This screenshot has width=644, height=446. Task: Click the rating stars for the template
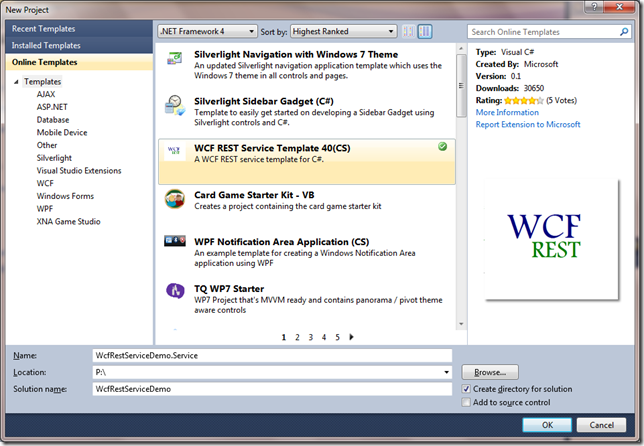524,100
